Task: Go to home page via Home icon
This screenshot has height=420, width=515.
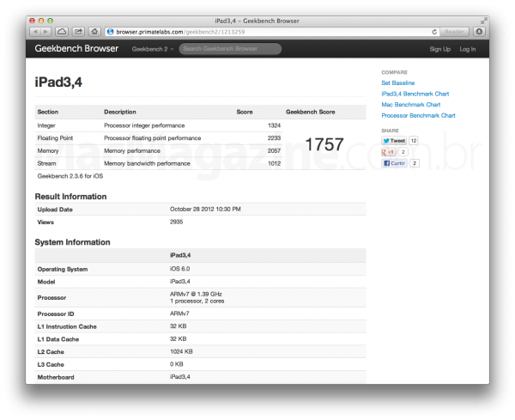Action: [94, 32]
